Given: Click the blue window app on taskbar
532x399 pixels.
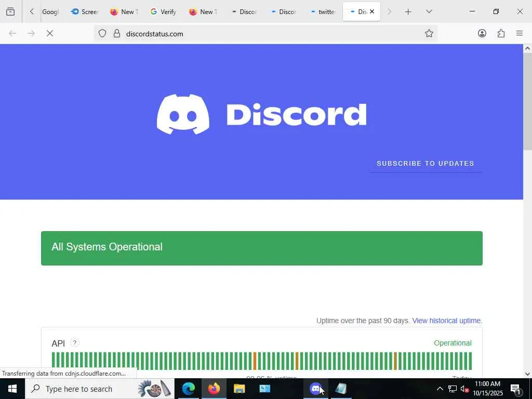Looking at the screenshot, I should pos(264,389).
